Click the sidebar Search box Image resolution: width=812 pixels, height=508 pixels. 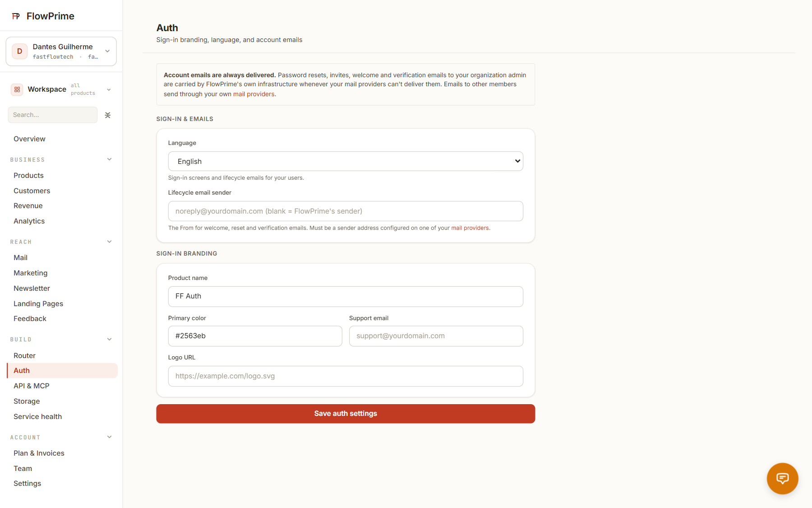pos(52,115)
